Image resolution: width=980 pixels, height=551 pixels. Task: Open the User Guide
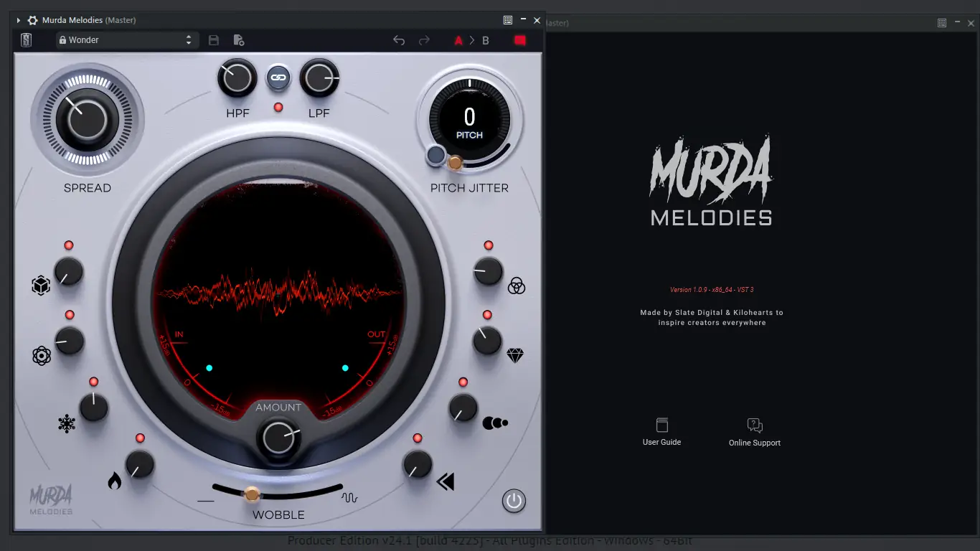pyautogui.click(x=661, y=432)
